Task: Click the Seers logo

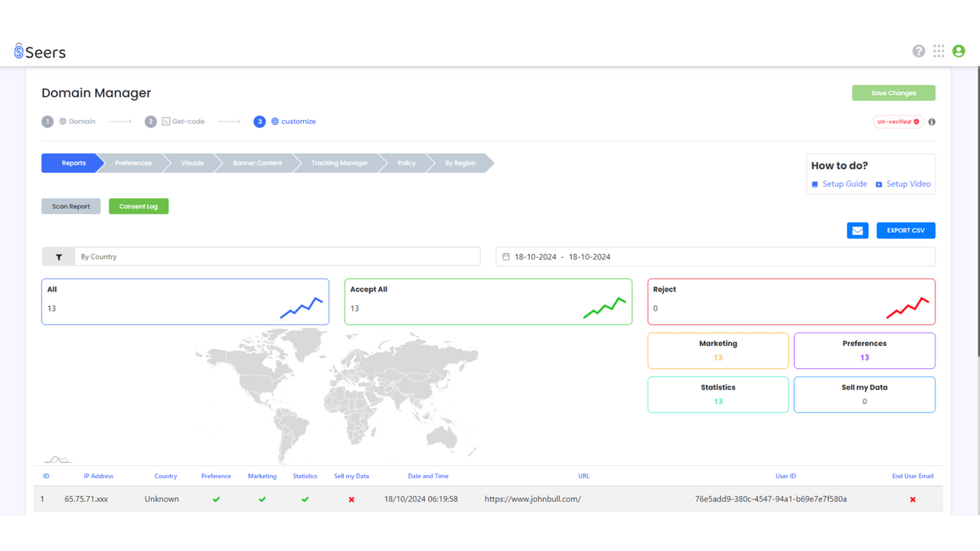Action: point(40,52)
